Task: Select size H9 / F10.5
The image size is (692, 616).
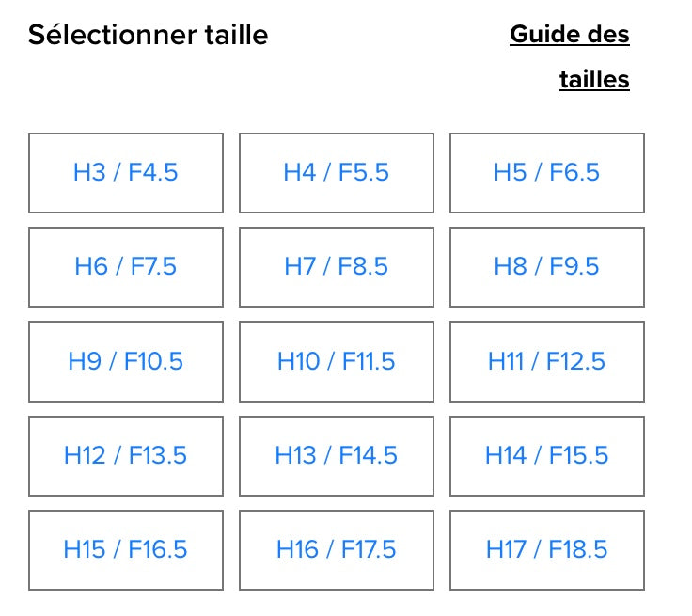Action: tap(126, 361)
